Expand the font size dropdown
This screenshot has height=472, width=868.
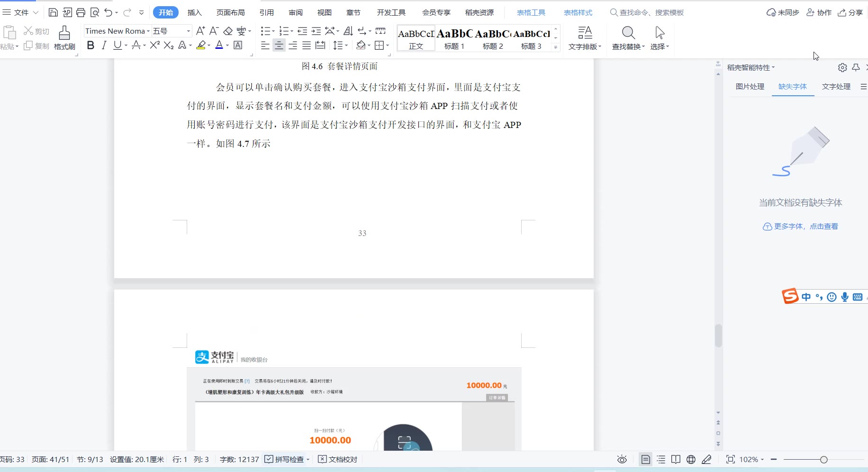pos(188,31)
